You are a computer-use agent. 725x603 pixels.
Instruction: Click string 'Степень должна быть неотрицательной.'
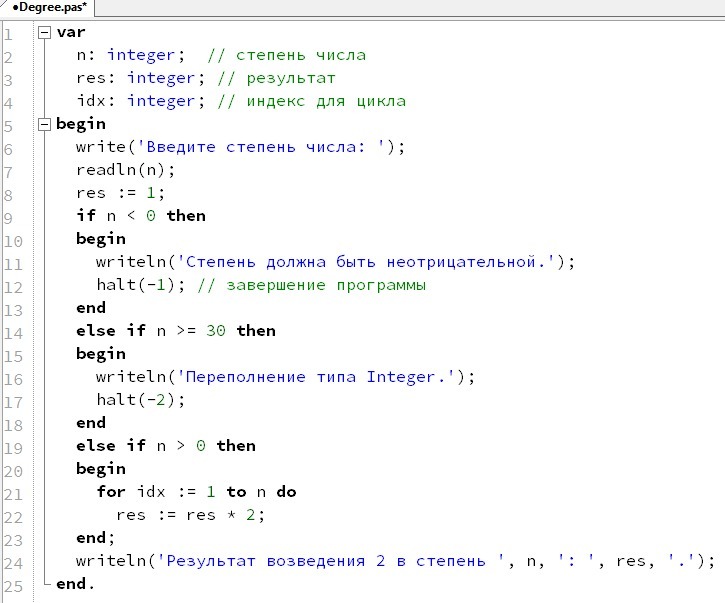[x=366, y=262]
